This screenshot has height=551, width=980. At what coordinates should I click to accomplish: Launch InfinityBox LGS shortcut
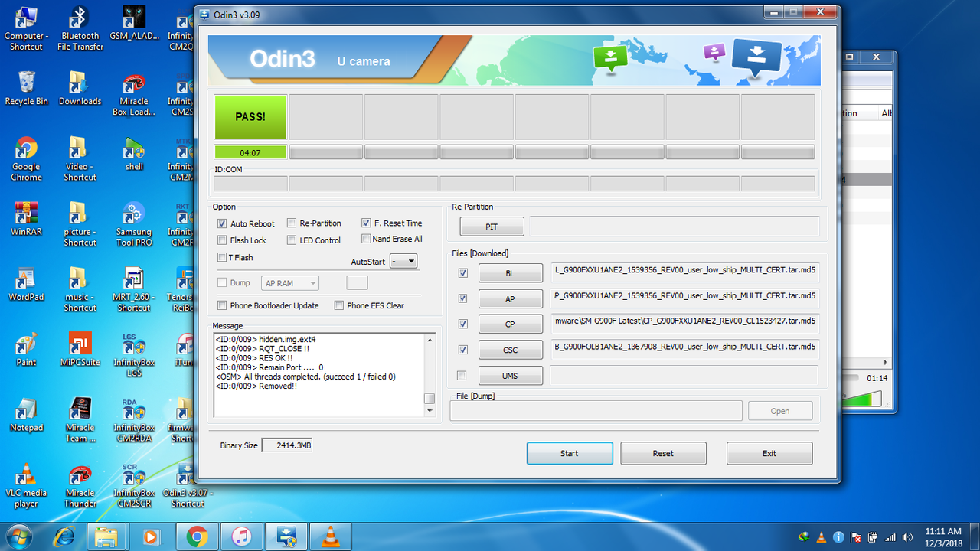tap(134, 355)
